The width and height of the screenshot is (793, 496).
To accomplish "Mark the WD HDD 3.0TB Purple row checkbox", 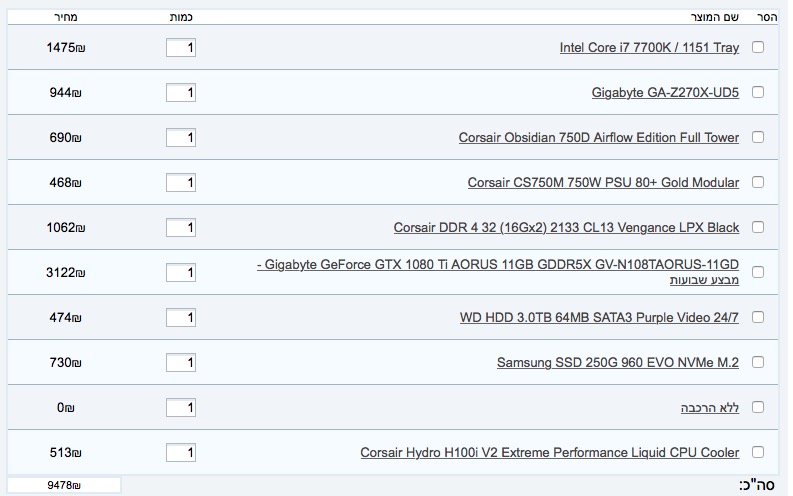I will pyautogui.click(x=758, y=317).
